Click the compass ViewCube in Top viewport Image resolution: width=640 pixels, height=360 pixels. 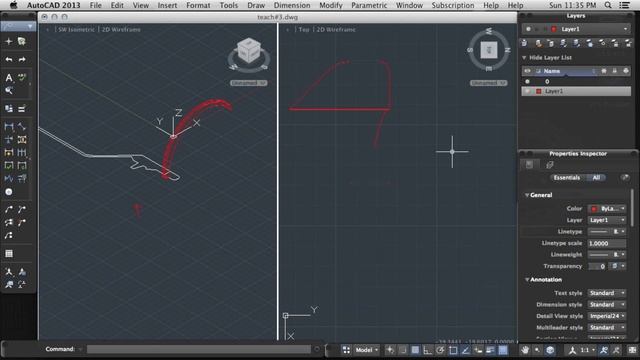pos(489,50)
